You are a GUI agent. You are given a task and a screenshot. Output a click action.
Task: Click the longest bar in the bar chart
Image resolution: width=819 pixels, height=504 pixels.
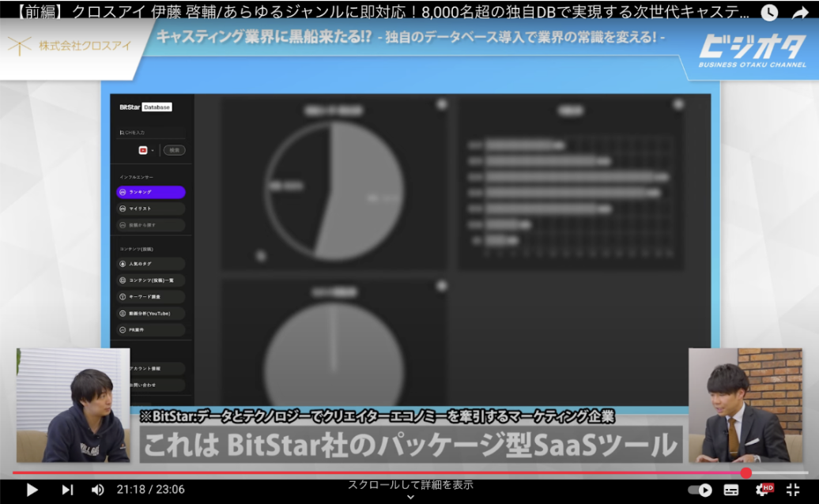click(577, 178)
